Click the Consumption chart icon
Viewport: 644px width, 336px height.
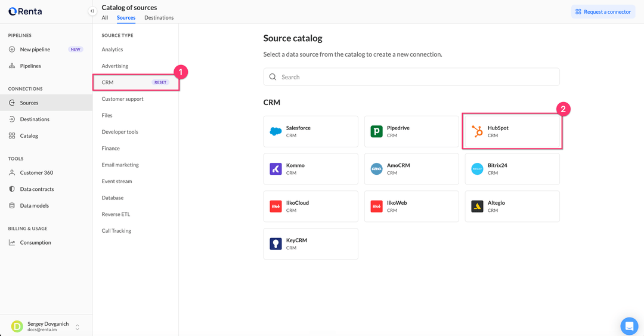(12, 243)
